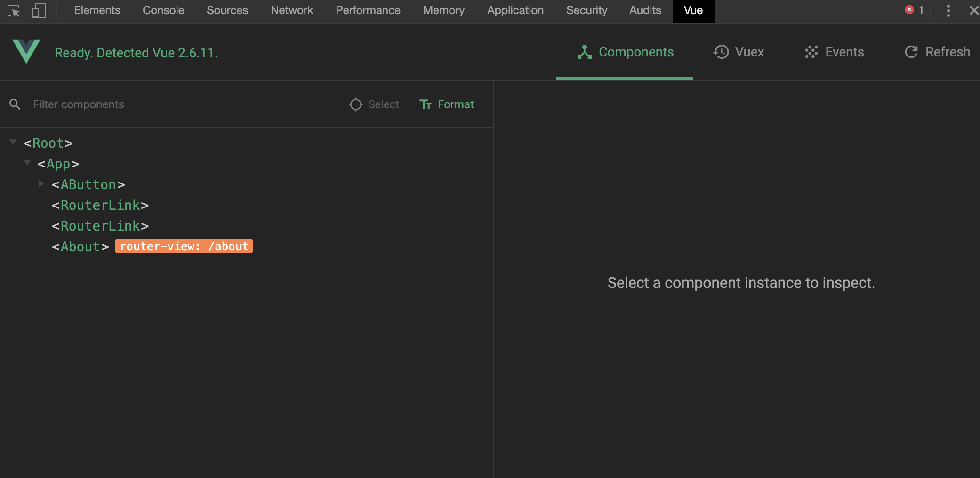
Task: Close the DevTools panel
Action: tap(974, 10)
